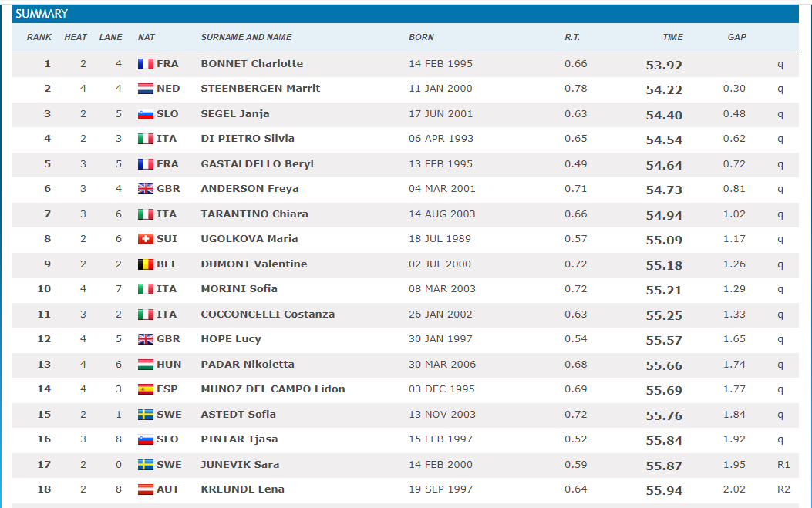Screen dimensions: 812x508
Task: Click the Netherlands flag beside STEENBERGEN Marrit
Action: click(x=146, y=89)
